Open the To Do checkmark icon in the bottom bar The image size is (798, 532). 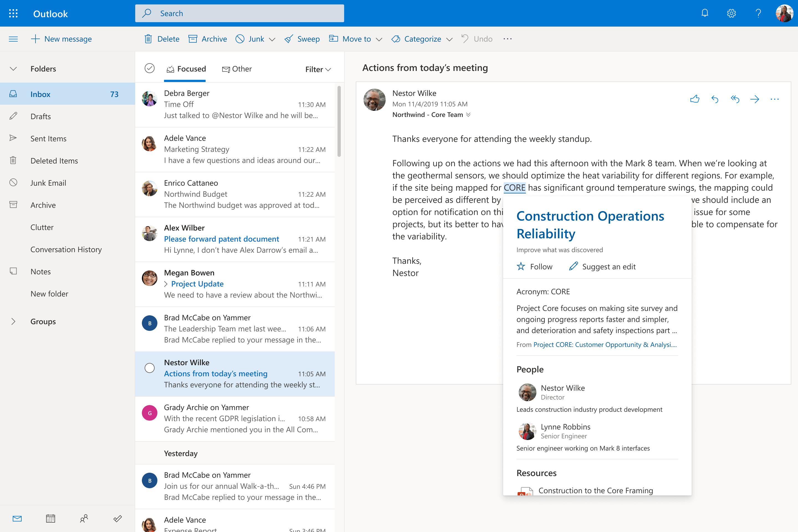pos(117,518)
